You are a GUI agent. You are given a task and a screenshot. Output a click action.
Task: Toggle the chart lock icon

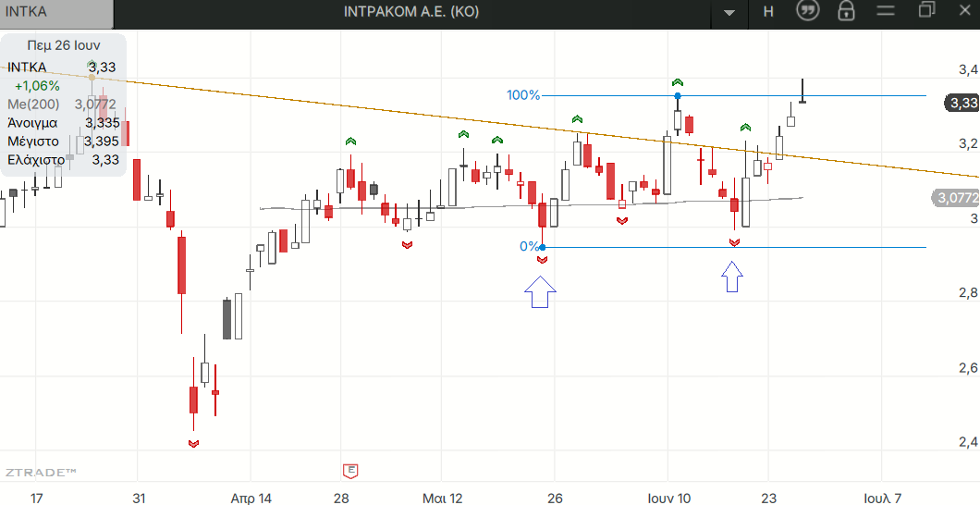coord(846,10)
